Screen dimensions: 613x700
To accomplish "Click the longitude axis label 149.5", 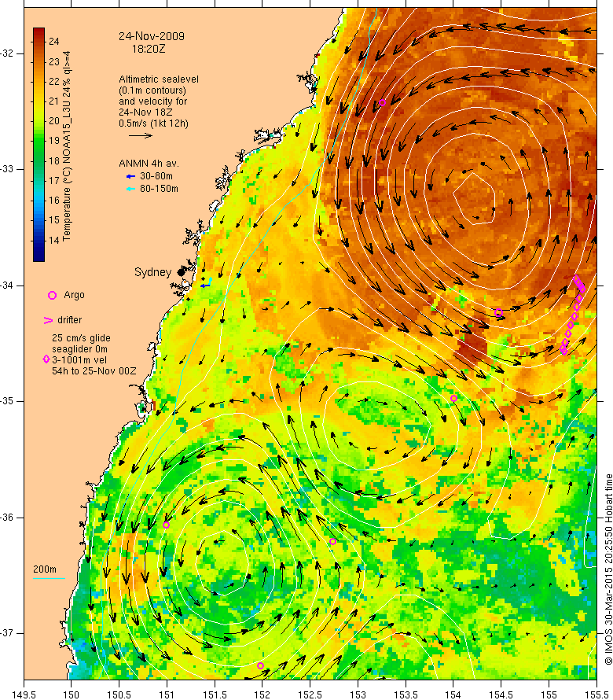I will pos(24,694).
